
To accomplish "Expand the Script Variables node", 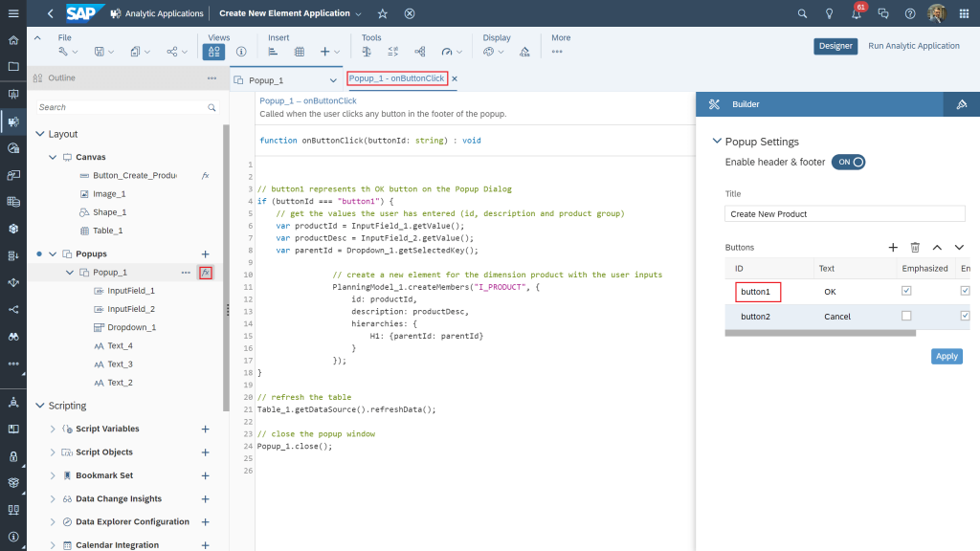I will [x=53, y=430].
